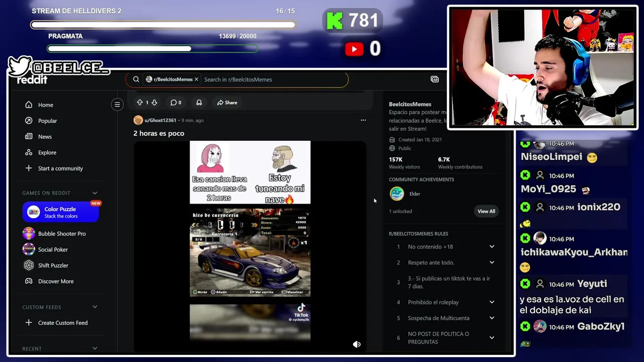Click the streamer webcam feed
644x362 pixels.
(x=542, y=67)
